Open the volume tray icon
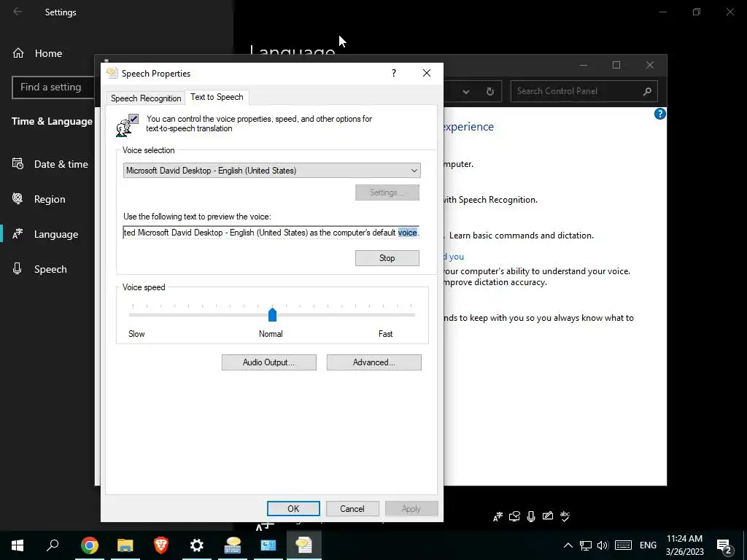This screenshot has width=747, height=560. click(603, 545)
